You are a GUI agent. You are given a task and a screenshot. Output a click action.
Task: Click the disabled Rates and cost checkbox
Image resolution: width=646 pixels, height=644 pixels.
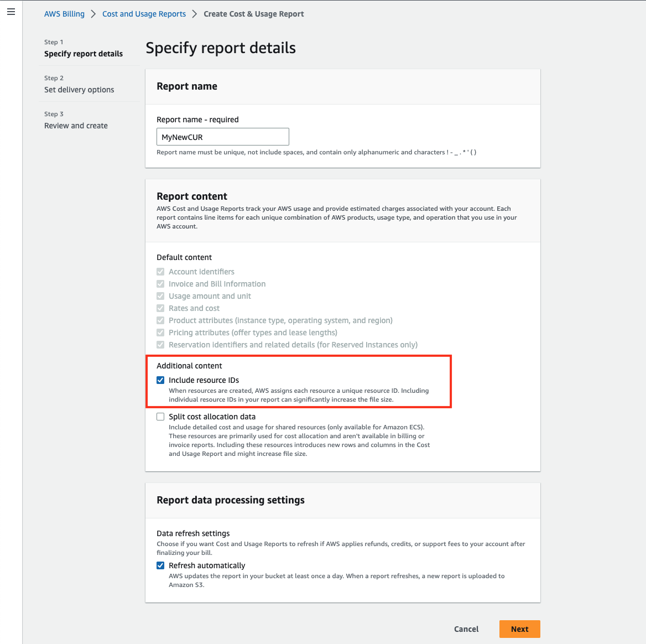tap(160, 308)
